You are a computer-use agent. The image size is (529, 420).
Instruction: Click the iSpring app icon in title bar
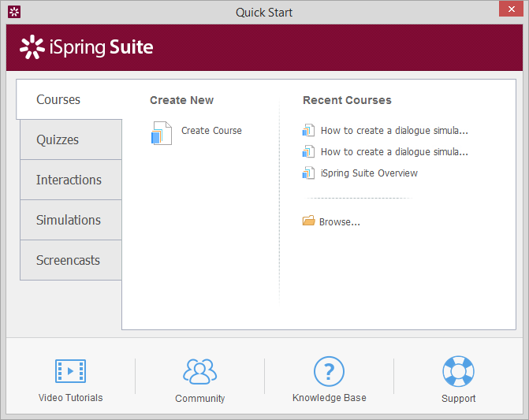coord(14,12)
